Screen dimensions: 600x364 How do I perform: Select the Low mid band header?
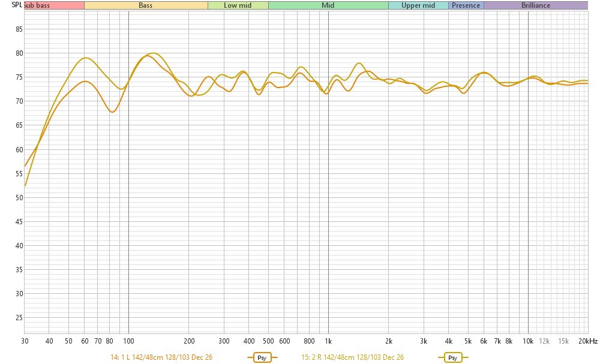pyautogui.click(x=238, y=5)
